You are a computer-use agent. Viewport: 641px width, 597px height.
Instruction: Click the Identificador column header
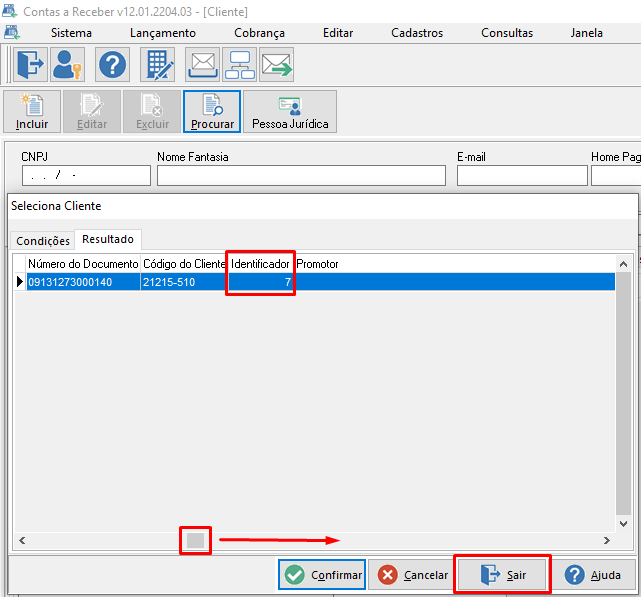tap(260, 264)
